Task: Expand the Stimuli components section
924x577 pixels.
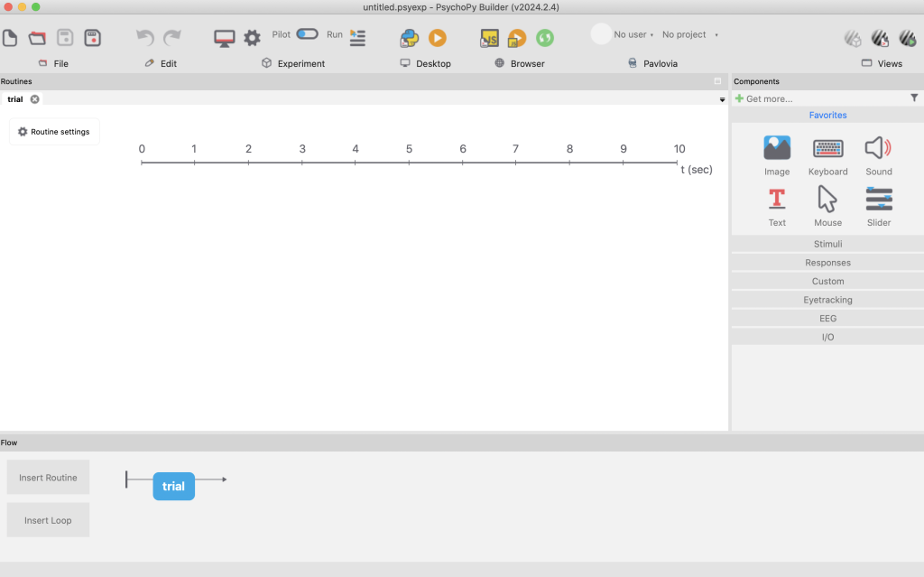Action: tap(827, 244)
